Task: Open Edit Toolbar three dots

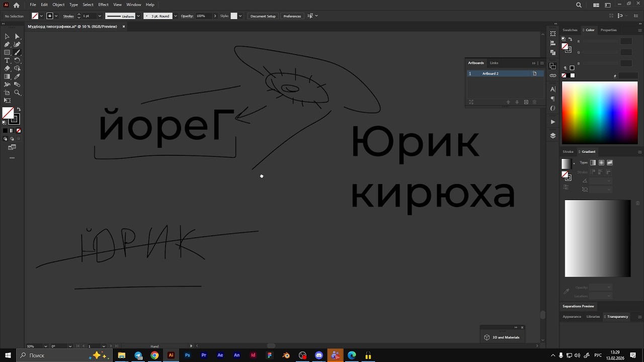Action: click(12, 158)
